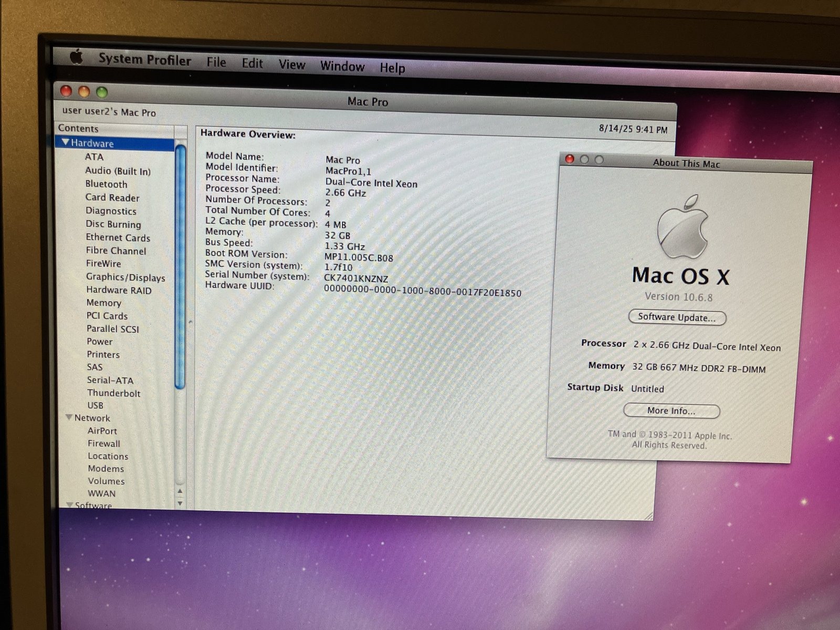Click the Processor Name Dual-Core Intel Xeon
The image size is (840, 630).
(371, 183)
